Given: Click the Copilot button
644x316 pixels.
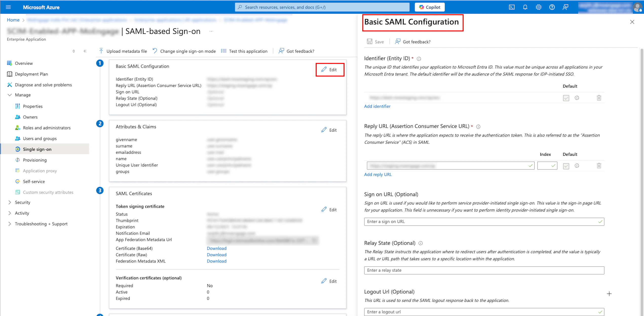Looking at the screenshot, I should click(x=429, y=7).
